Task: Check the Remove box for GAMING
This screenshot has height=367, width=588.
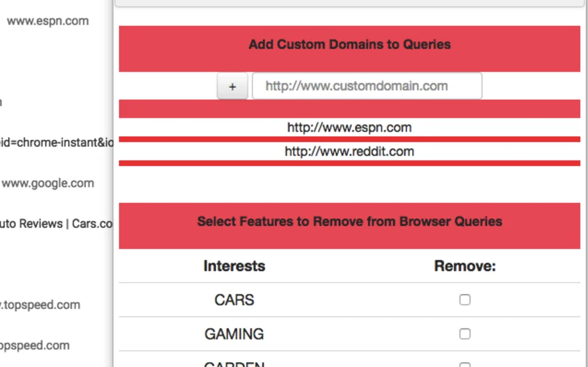Action: coord(464,334)
